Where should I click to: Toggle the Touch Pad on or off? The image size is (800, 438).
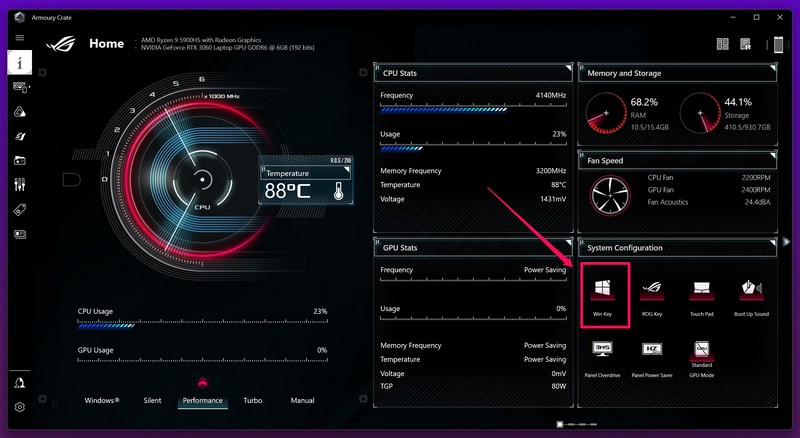[x=701, y=293]
